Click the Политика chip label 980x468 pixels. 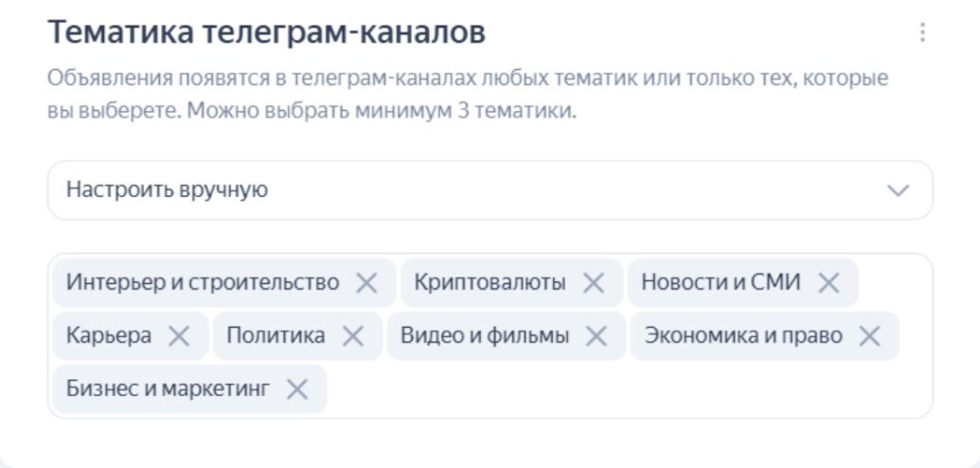pos(276,335)
